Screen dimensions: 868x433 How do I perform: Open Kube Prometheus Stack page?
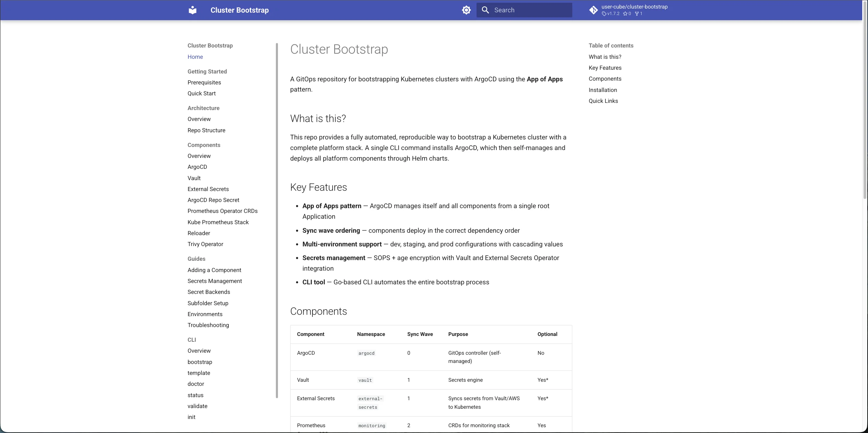pyautogui.click(x=218, y=222)
